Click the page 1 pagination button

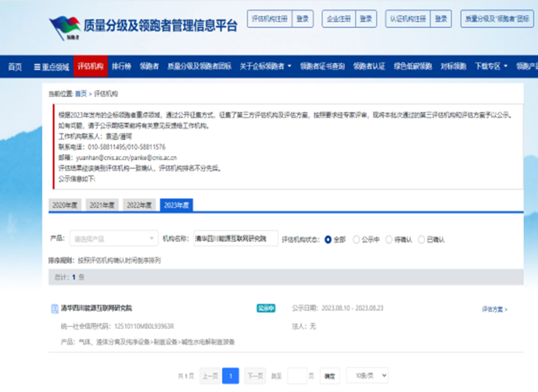pyautogui.click(x=230, y=376)
